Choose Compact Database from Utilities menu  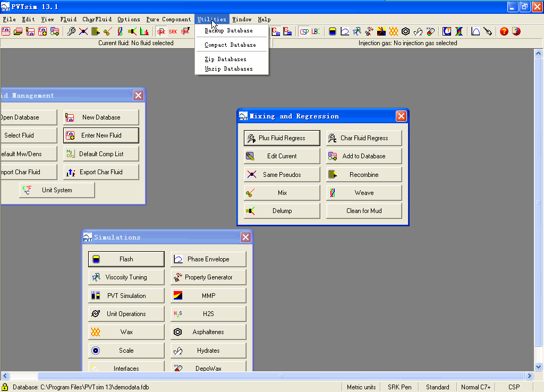(232, 45)
